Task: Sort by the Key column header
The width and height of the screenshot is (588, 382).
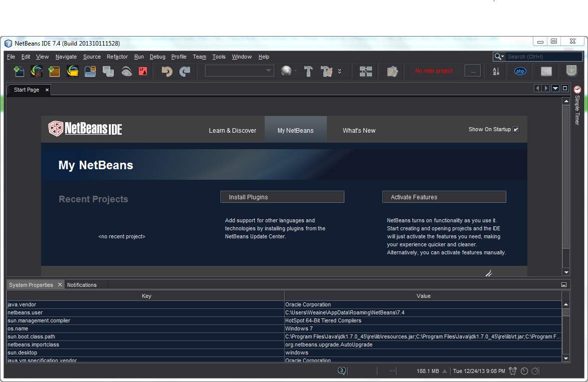Action: click(146, 296)
